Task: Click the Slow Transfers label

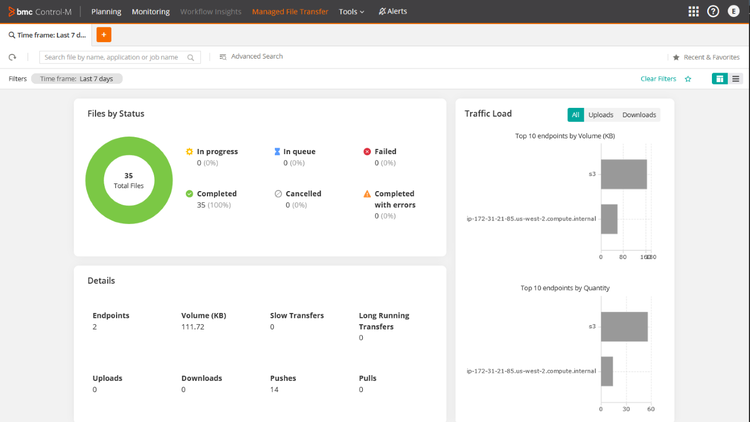Action: pos(297,315)
